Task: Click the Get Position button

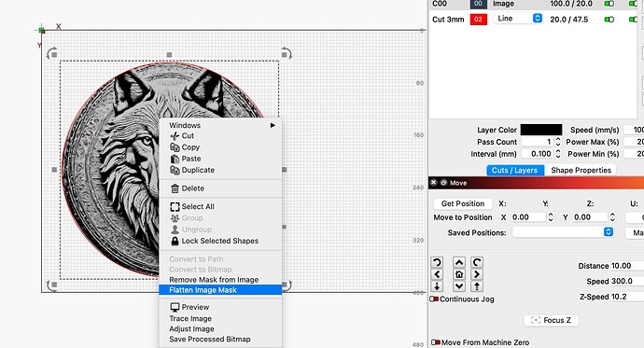Action: pos(462,203)
